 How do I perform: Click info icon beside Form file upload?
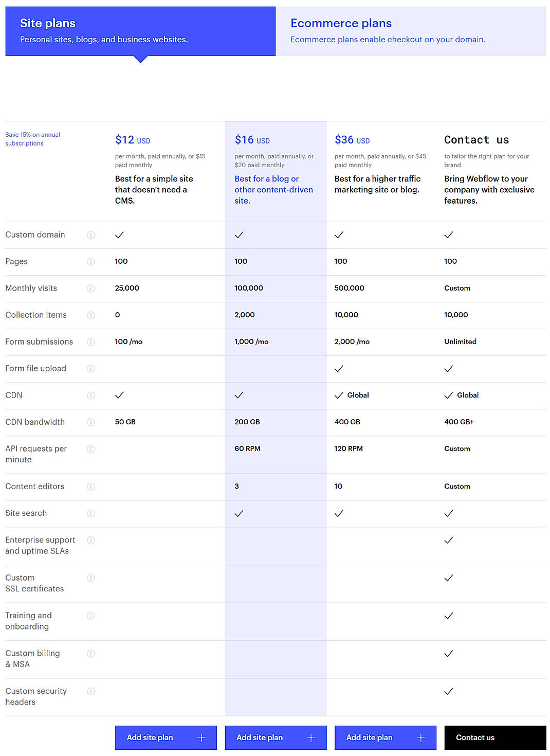pos(91,369)
